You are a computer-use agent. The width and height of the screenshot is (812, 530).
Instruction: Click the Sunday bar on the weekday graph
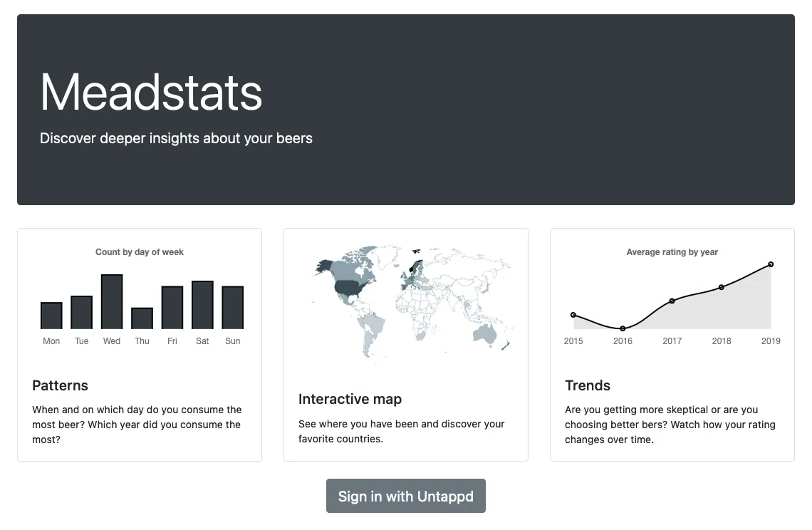[232, 306]
